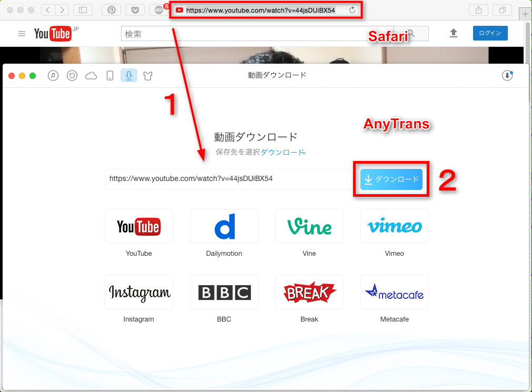Screen dimensions: 532x392
Task: Click the Dailymotion label under its tile
Action: 224,254
